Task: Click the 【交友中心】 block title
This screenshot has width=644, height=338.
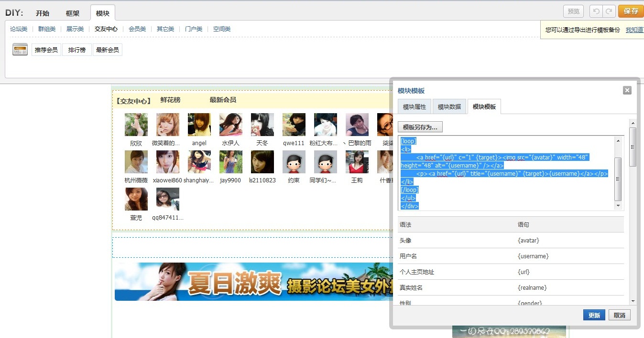Action: tap(133, 101)
